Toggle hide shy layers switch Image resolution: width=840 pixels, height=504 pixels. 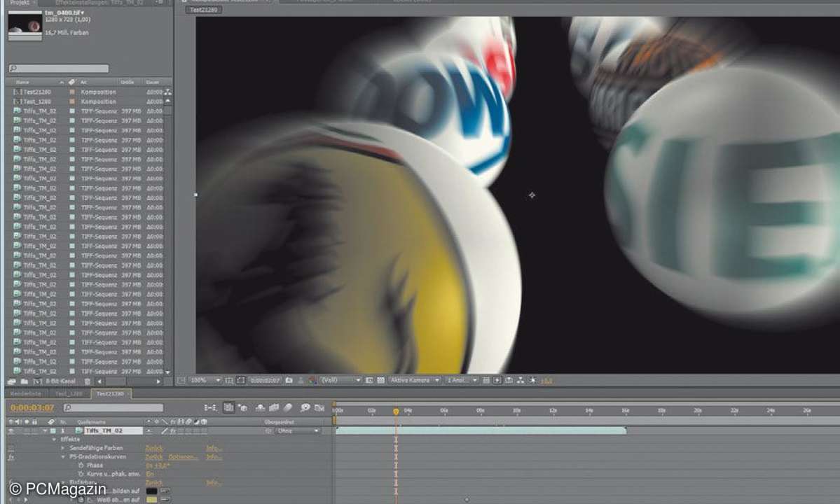(x=261, y=407)
